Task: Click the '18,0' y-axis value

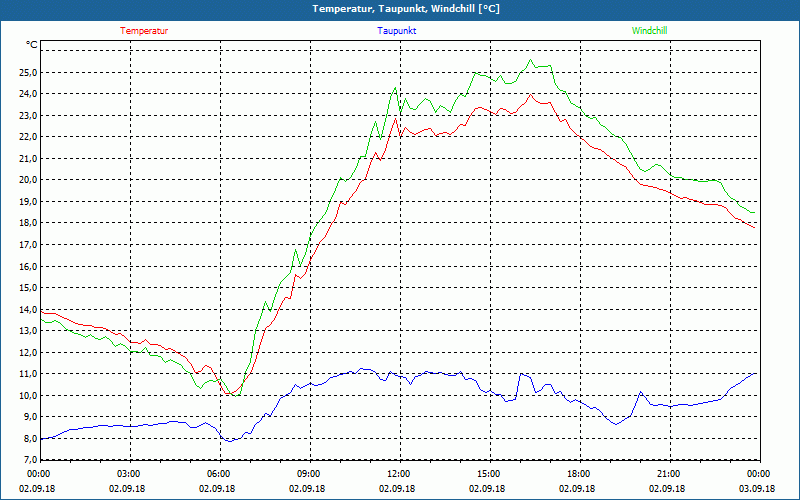Action: point(29,223)
